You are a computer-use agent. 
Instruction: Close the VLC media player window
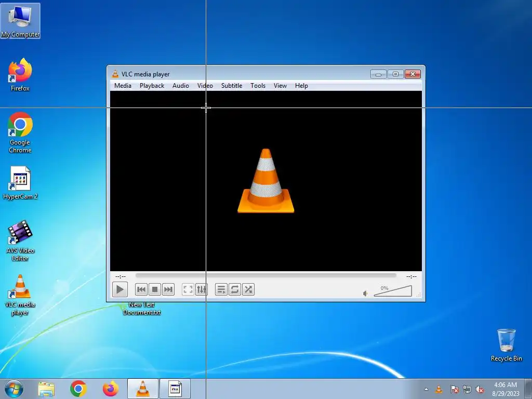(413, 74)
